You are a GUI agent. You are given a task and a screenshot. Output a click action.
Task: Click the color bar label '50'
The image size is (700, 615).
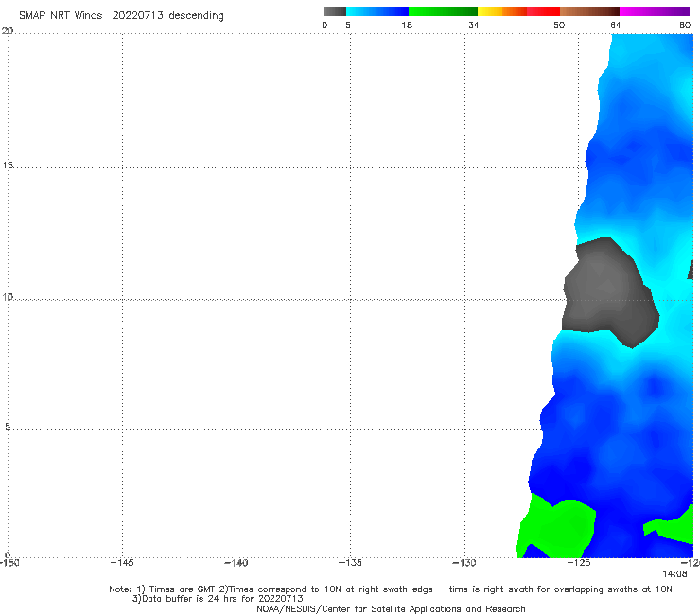pyautogui.click(x=559, y=25)
